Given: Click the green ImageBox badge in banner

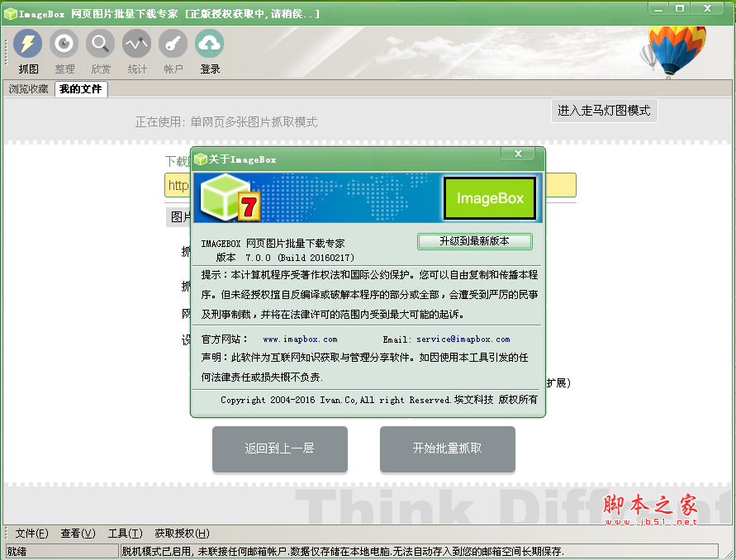Looking at the screenshot, I should pos(490,198).
